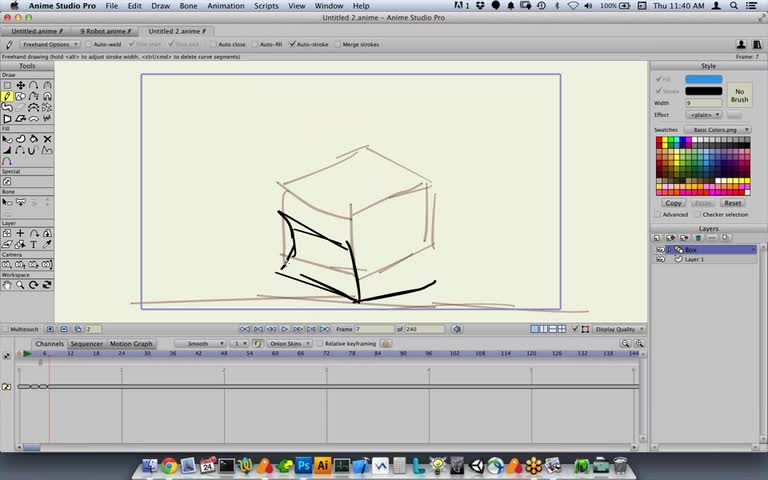
Task: Open the Effect plain dropdown
Action: point(704,115)
